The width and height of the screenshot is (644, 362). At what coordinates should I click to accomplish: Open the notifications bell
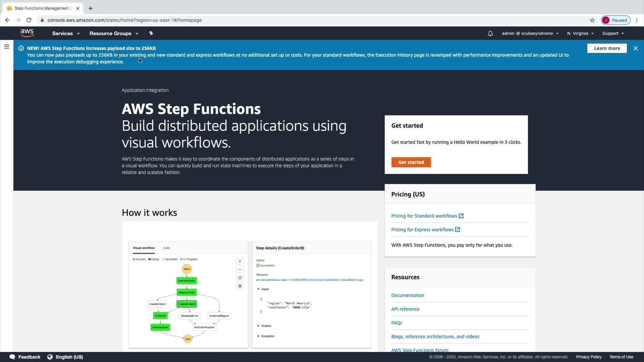[490, 33]
